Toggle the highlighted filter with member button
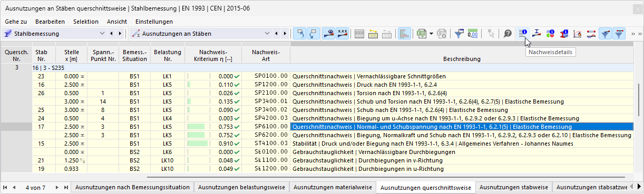644x194 pixels. 619,34
